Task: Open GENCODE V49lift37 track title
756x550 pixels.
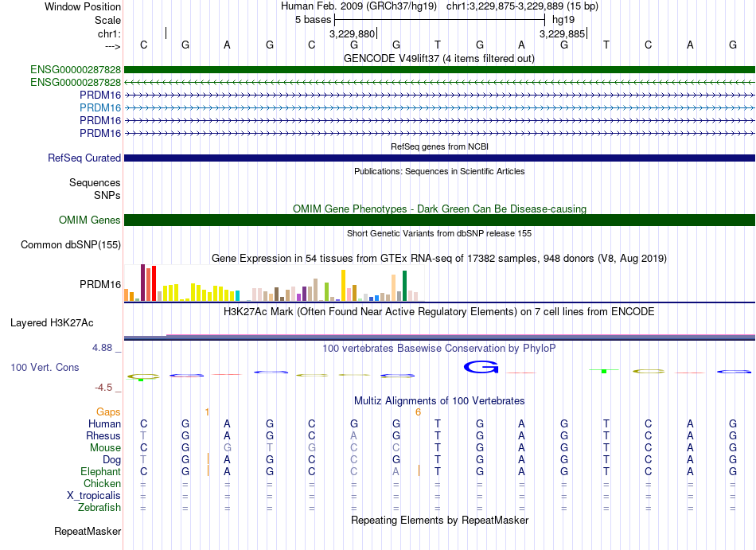Action: pos(439,59)
